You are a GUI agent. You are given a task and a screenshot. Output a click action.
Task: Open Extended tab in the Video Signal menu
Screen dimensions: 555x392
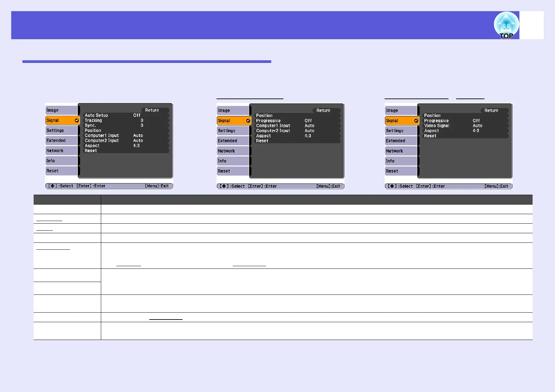(x=401, y=141)
